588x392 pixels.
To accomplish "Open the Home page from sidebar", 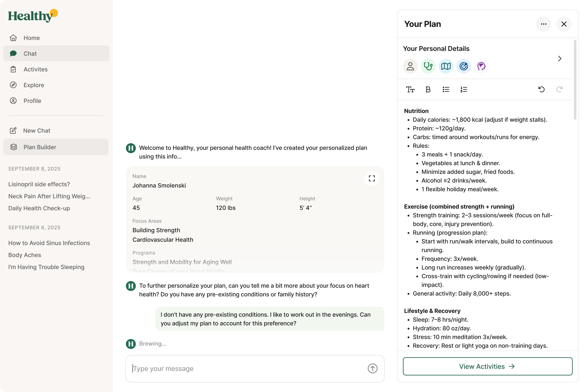I will (x=56, y=38).
